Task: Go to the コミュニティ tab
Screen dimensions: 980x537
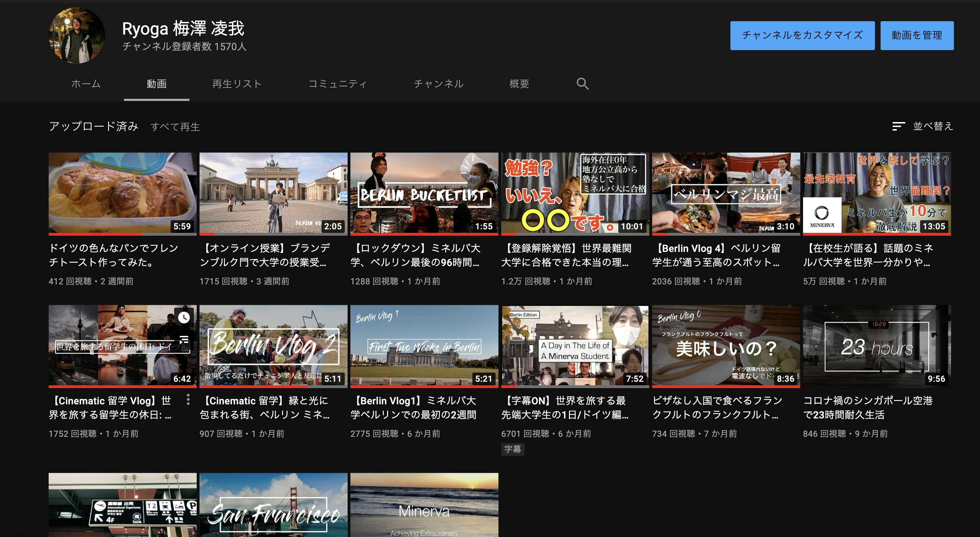Action: pos(337,84)
